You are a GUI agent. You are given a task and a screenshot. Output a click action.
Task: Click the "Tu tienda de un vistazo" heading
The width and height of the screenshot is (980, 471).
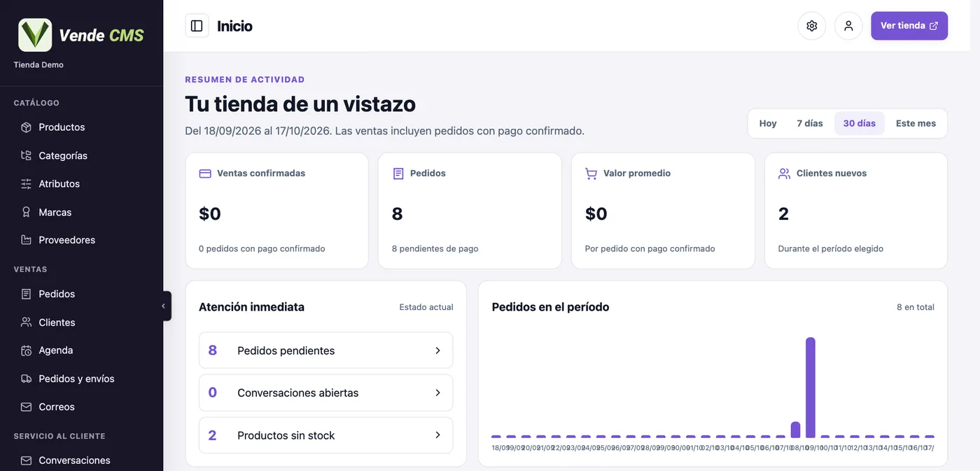tap(300, 104)
